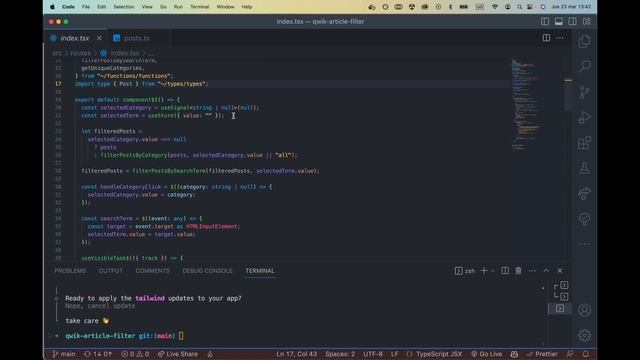Click Go Live in the status bar
This screenshot has width=640, height=360.
[x=487, y=354]
